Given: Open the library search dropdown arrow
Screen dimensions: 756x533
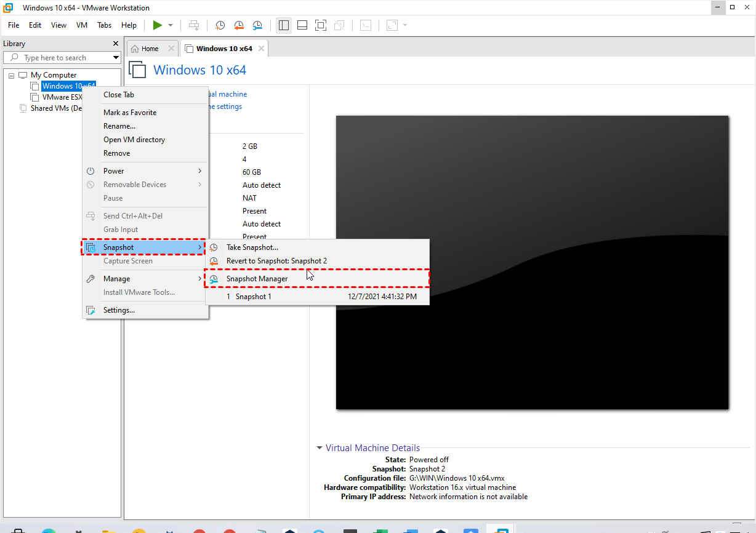Looking at the screenshot, I should [116, 58].
